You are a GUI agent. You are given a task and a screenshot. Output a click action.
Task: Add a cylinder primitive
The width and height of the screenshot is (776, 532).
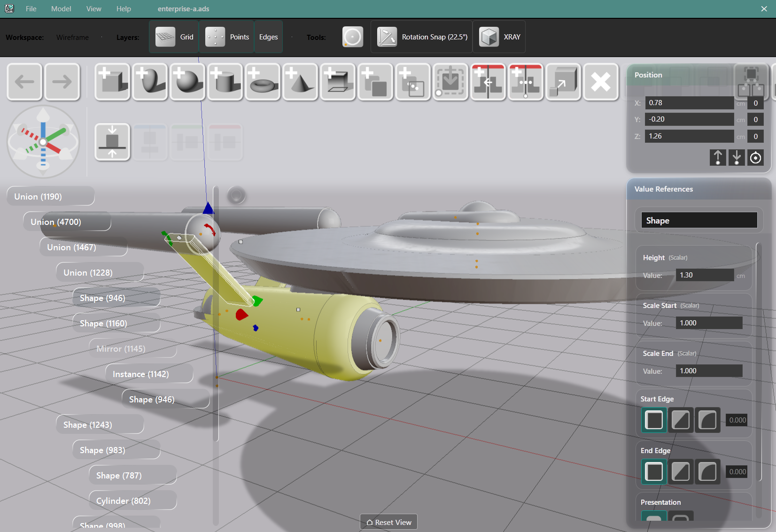[225, 82]
